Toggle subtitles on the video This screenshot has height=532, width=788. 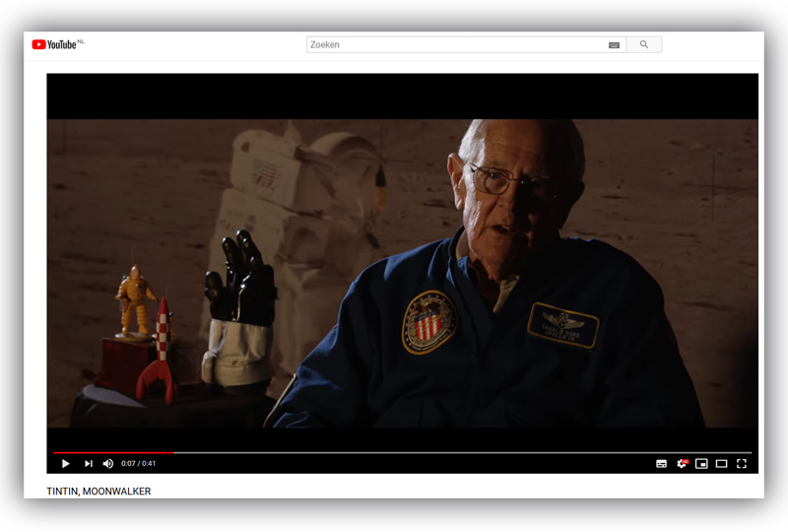pos(661,464)
